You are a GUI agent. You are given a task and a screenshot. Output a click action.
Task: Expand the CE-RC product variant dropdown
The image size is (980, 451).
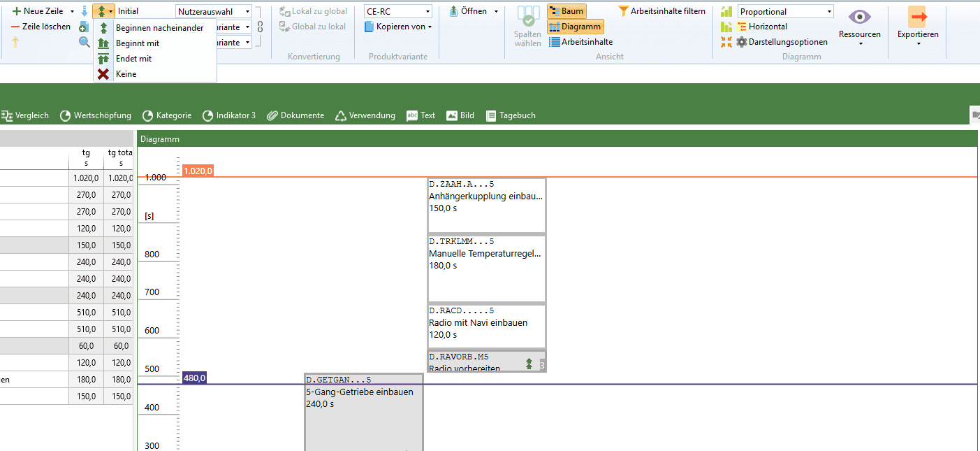pyautogui.click(x=397, y=12)
